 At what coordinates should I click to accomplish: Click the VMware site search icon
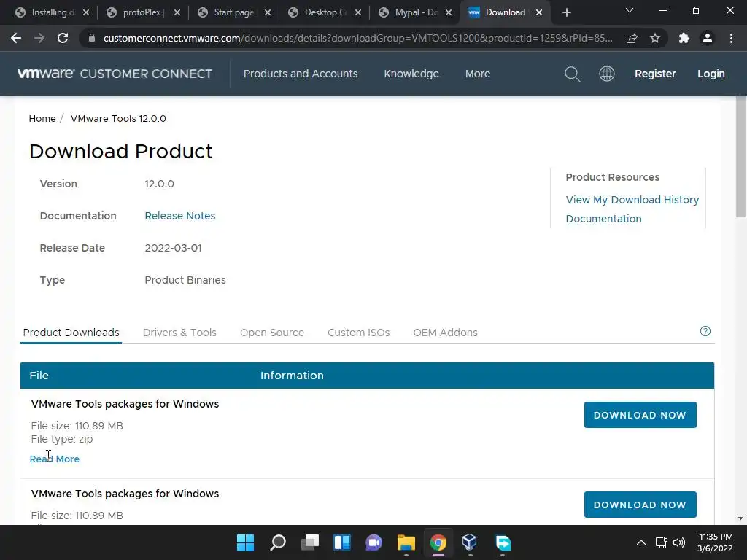[x=572, y=74]
